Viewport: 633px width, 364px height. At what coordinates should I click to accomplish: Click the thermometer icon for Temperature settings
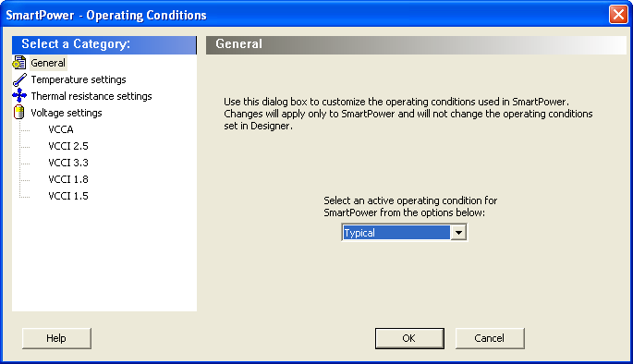(x=19, y=79)
